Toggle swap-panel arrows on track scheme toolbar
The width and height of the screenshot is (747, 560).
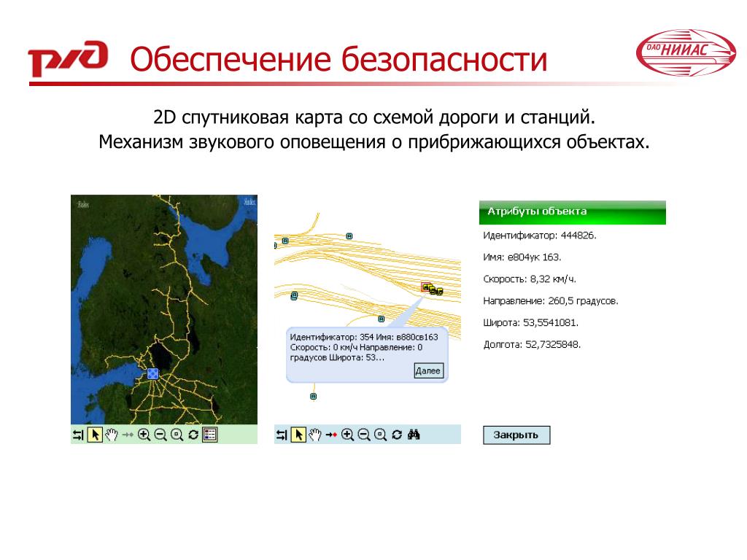[x=282, y=435]
